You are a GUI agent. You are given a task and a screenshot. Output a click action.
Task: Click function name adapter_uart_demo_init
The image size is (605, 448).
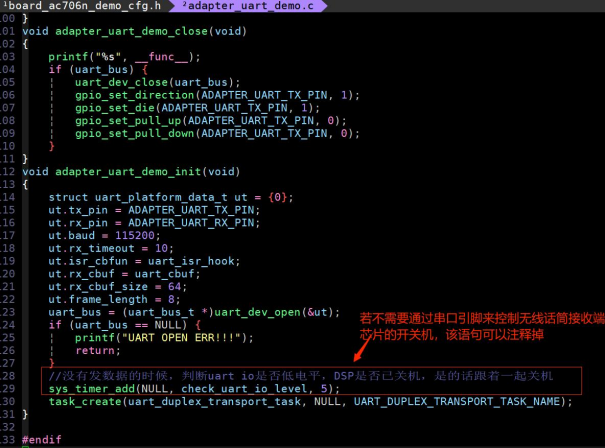coord(128,171)
